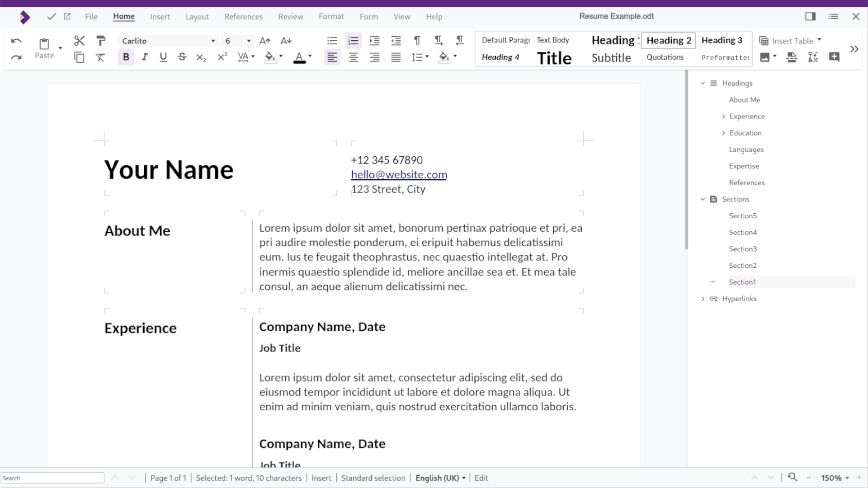The width and height of the screenshot is (868, 488).
Task: Decrease indent icon
Action: 396,41
